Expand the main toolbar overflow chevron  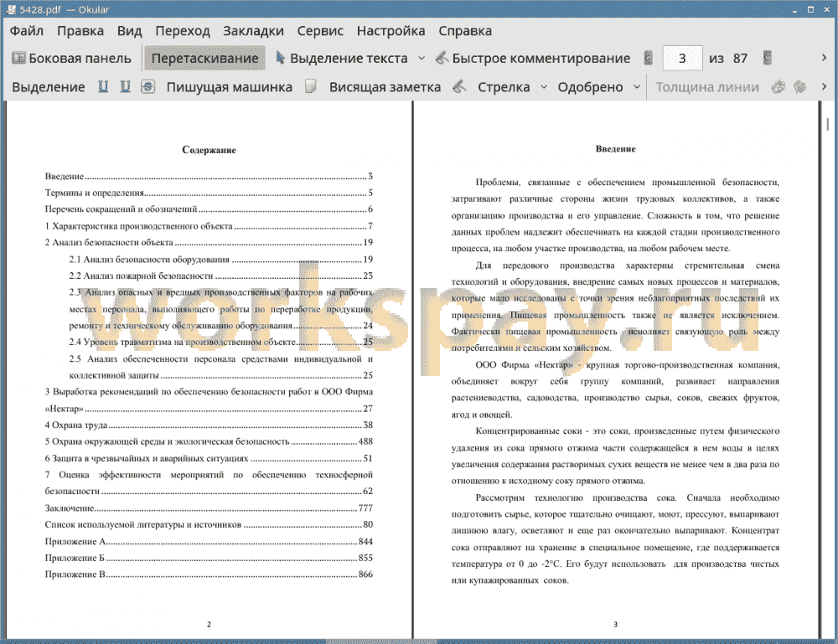pos(824,58)
